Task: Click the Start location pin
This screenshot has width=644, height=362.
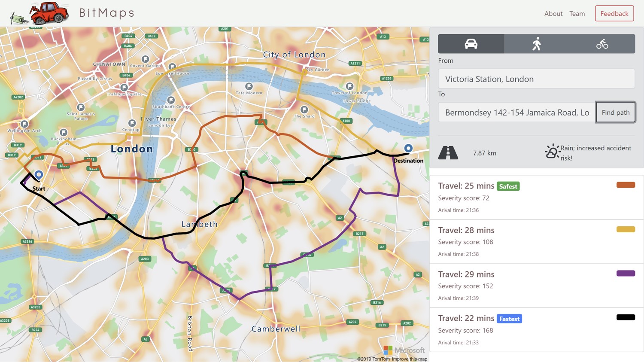Action: click(x=39, y=174)
